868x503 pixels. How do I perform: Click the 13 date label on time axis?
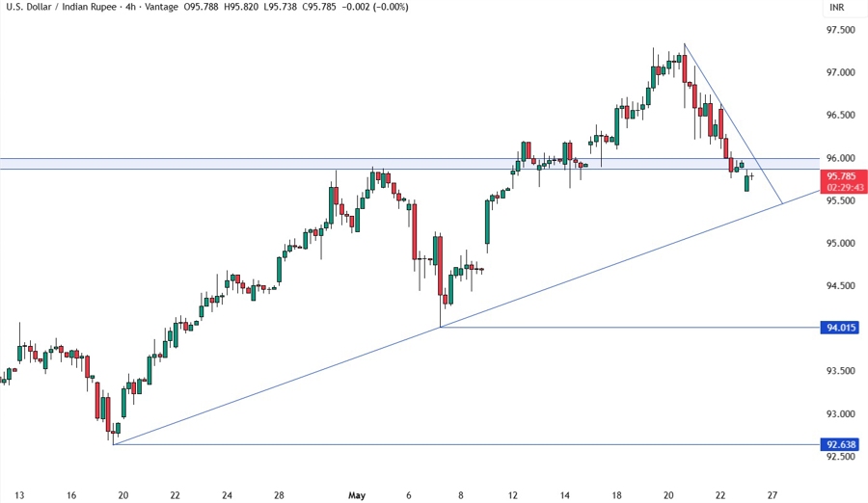point(19,495)
